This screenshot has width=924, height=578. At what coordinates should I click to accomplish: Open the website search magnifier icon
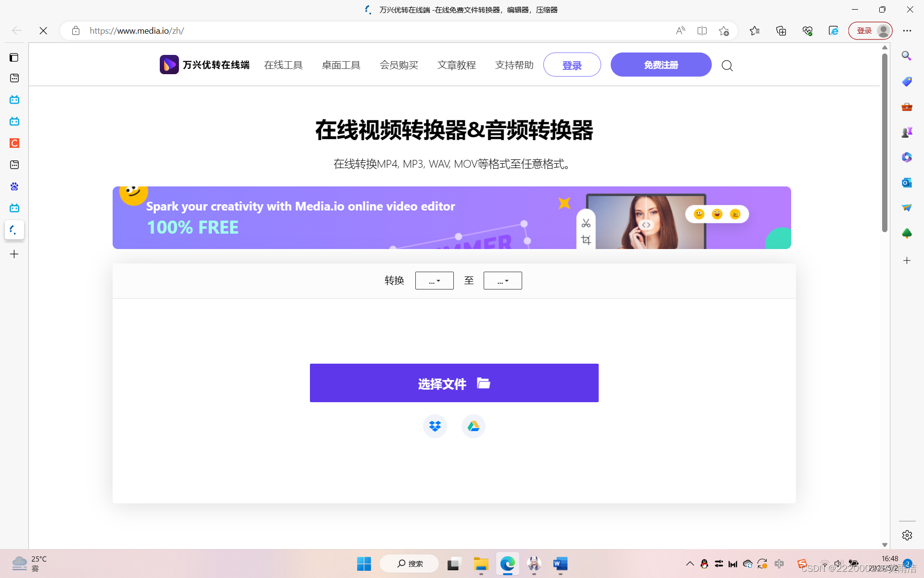pos(727,66)
